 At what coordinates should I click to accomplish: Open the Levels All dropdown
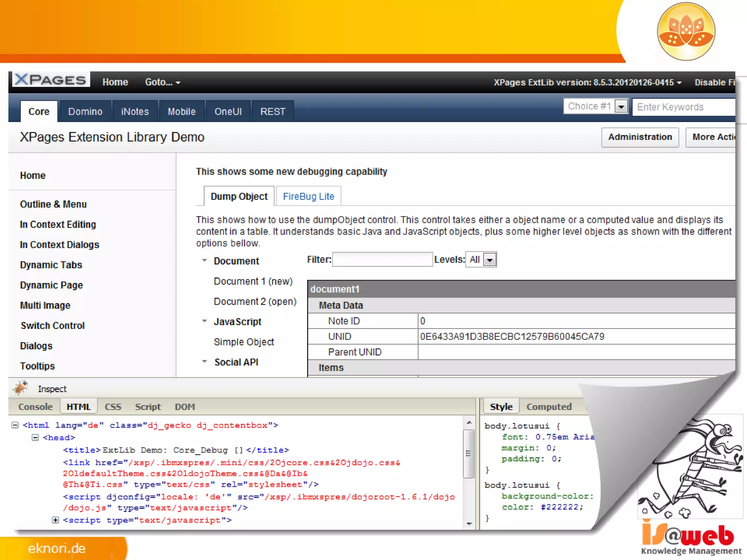tap(490, 260)
